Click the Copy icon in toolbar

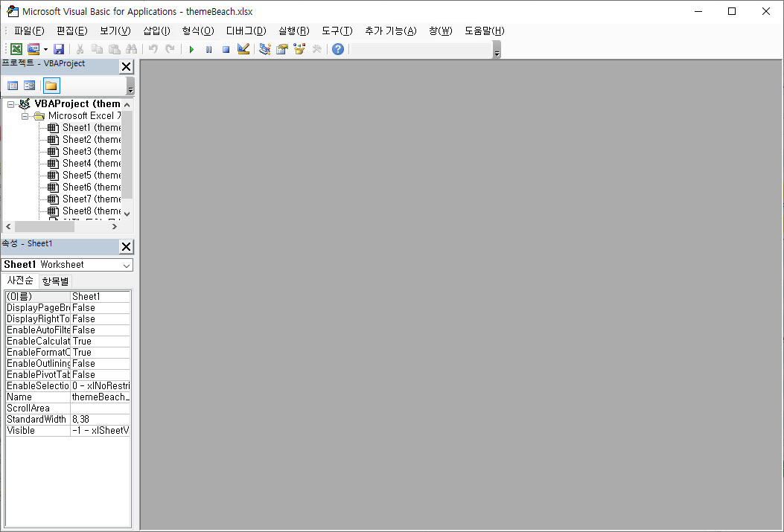click(97, 49)
